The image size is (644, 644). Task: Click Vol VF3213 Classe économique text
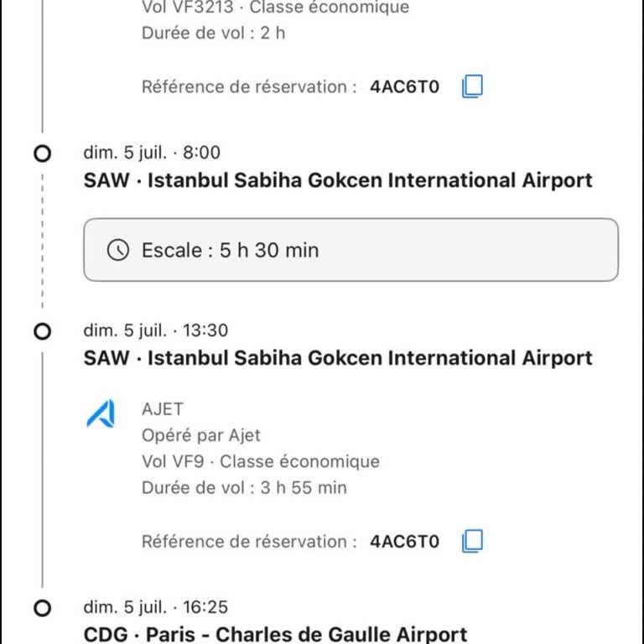point(275,7)
